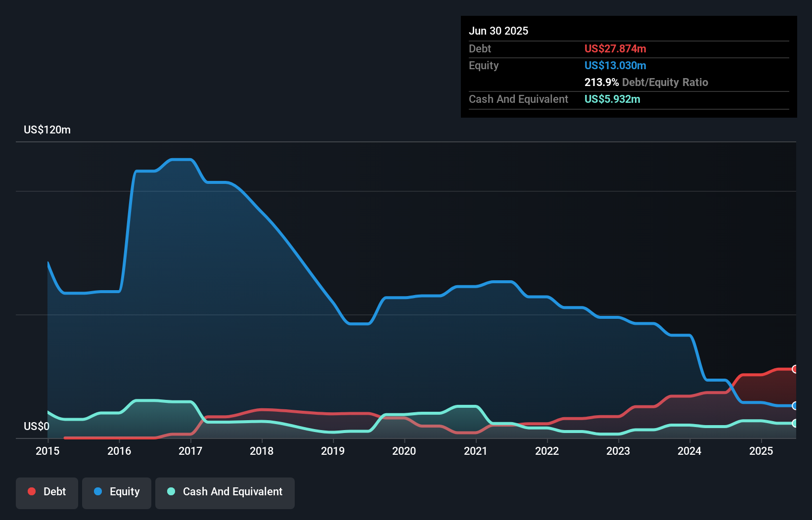
Task: Click the US$13.030m Equity value link
Action: pos(615,65)
